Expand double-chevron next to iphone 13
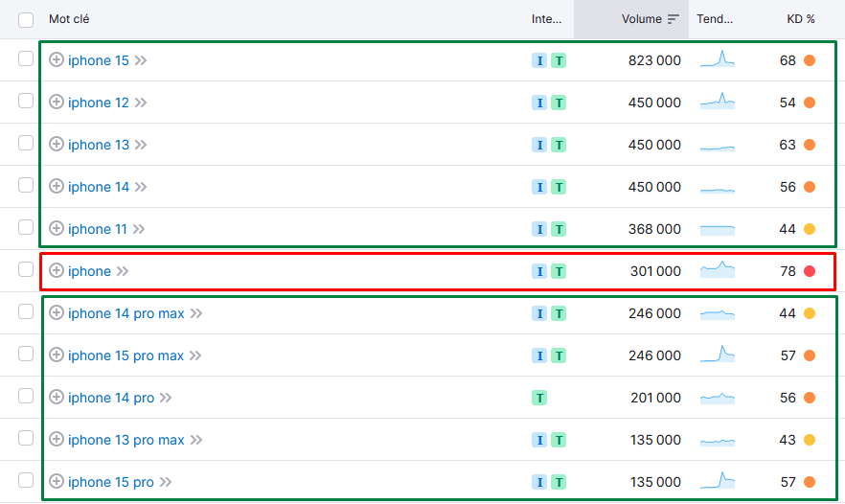The image size is (845, 504). pos(141,145)
